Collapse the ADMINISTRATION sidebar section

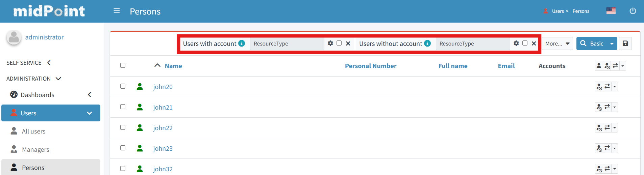58,79
